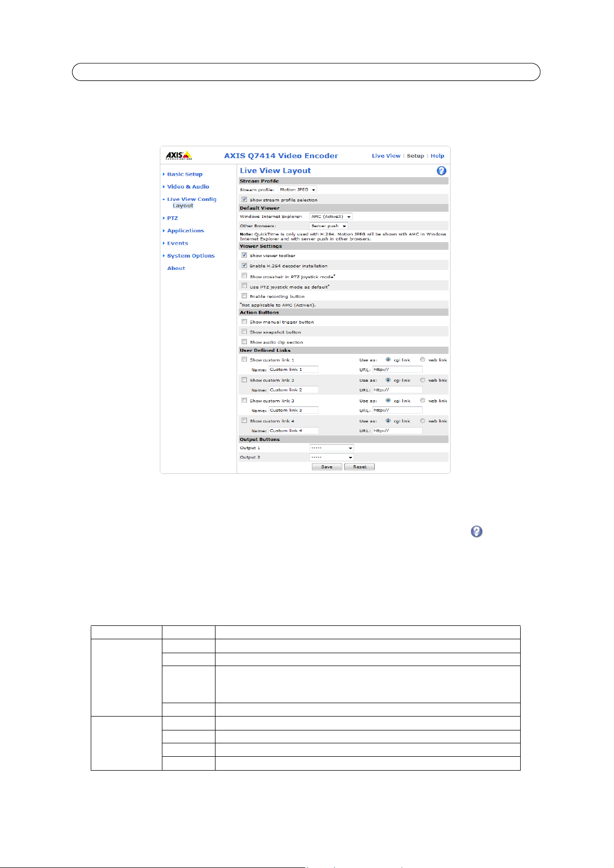Expand Basic Setup menu
614x868 pixels.
(x=185, y=174)
